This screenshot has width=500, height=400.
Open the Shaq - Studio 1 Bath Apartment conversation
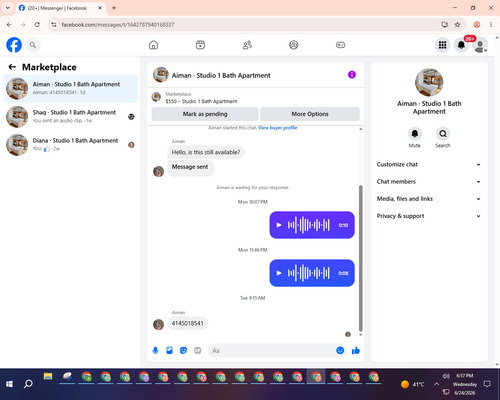pos(70,117)
